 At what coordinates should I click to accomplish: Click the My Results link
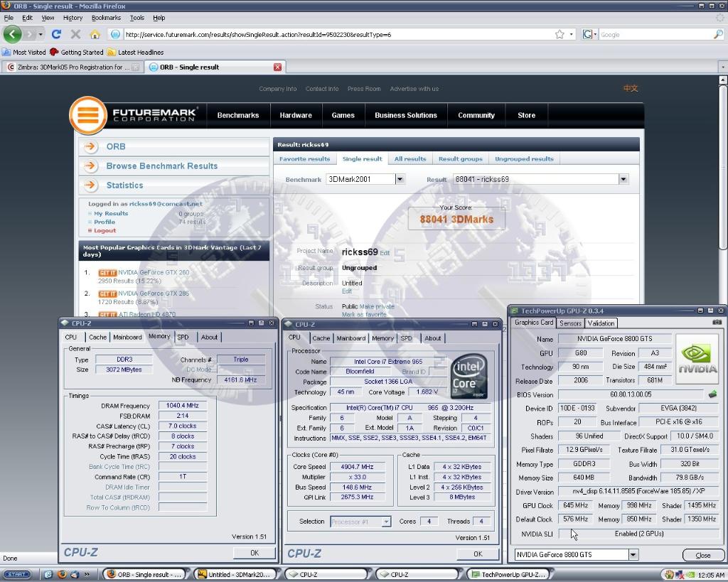[111, 213]
